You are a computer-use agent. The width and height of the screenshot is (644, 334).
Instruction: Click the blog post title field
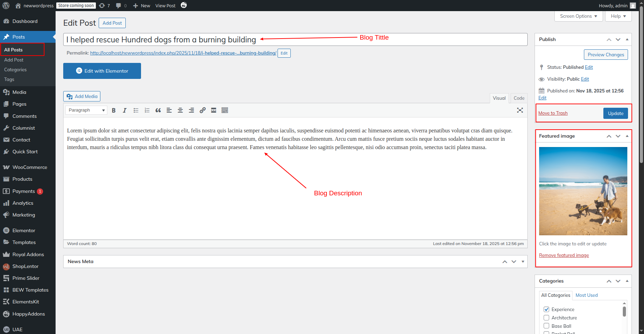(x=295, y=40)
